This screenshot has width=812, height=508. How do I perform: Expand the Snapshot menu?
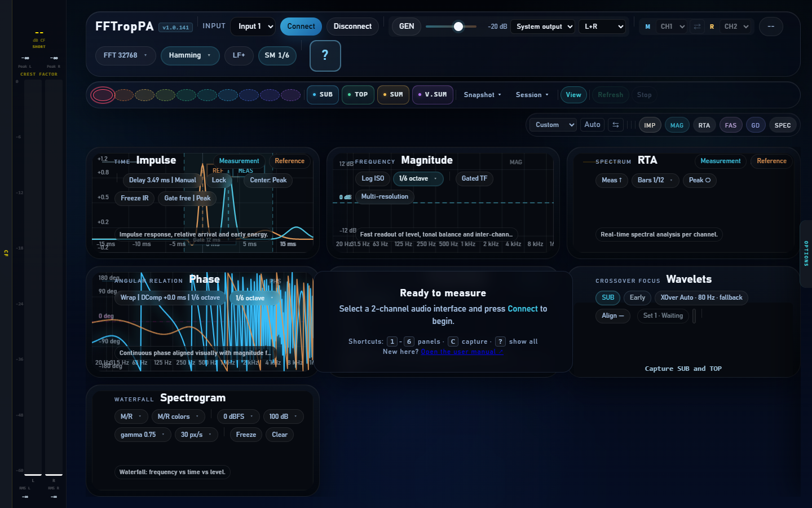[x=482, y=95]
